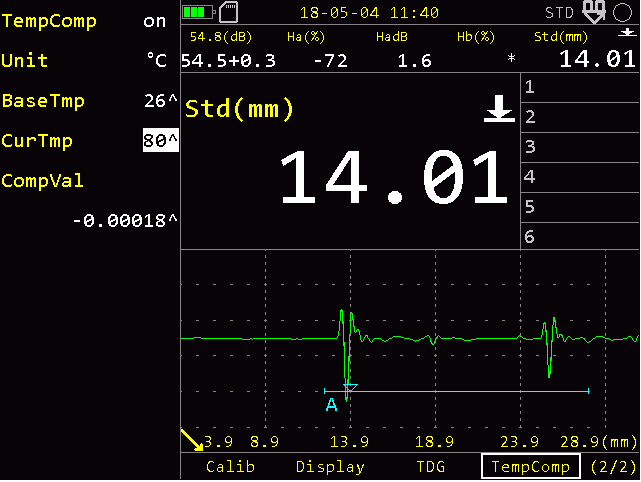Click the gain value 54.5+0.3
This screenshot has height=482, width=641.
point(229,61)
